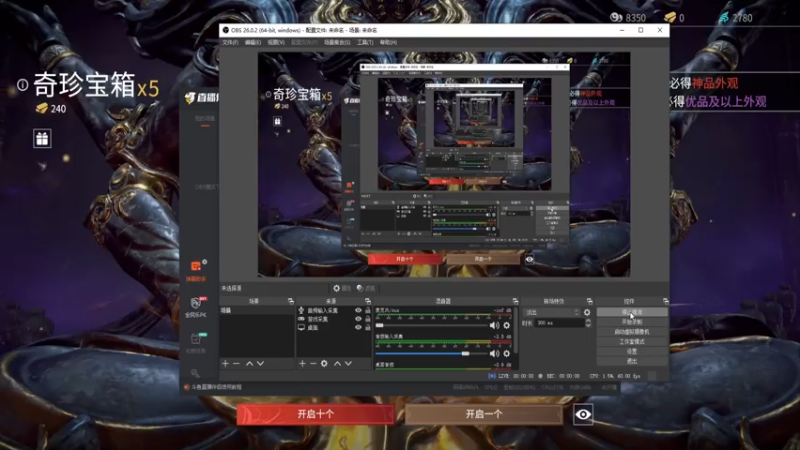Screen dimensions: 800x450
Task: Click the 300 ms duration input field
Action: 559,323
